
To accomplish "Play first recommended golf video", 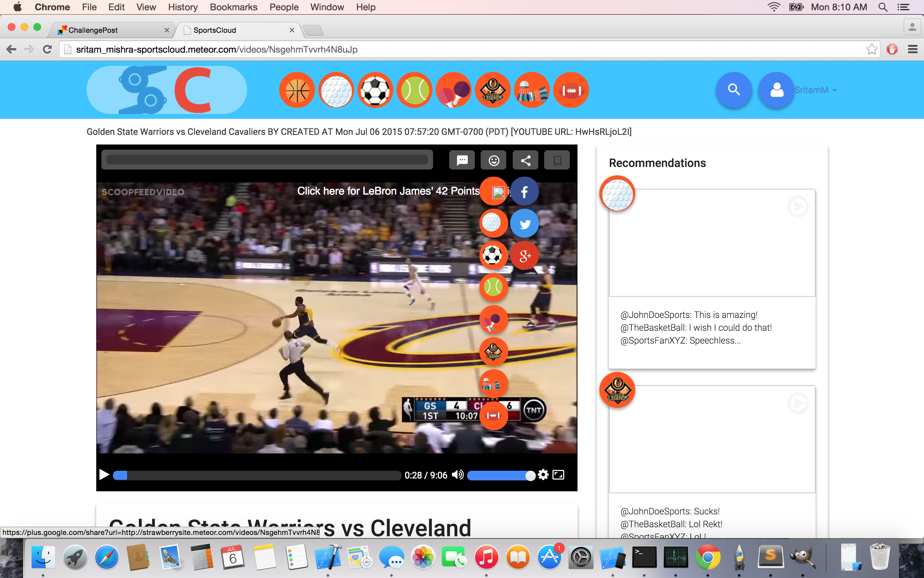I will 798,207.
